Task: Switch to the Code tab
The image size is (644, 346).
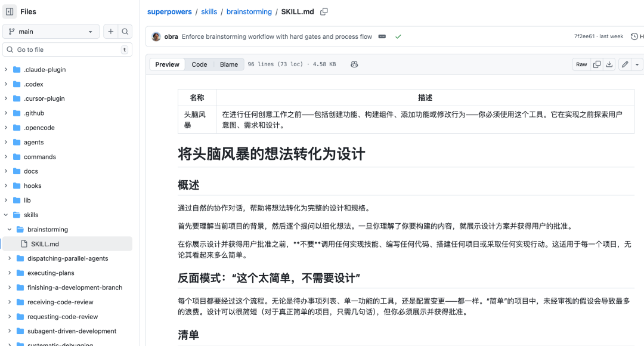Action: [x=199, y=64]
